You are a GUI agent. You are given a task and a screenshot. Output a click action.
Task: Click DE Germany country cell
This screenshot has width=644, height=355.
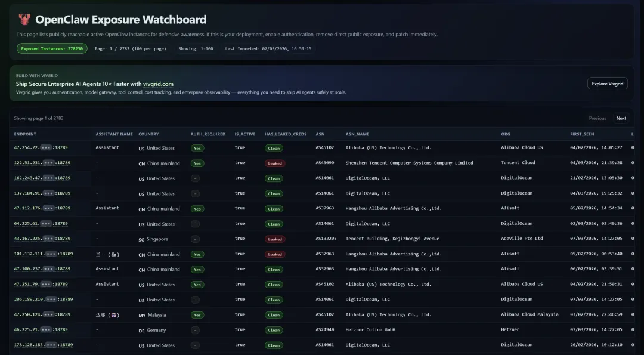click(153, 331)
